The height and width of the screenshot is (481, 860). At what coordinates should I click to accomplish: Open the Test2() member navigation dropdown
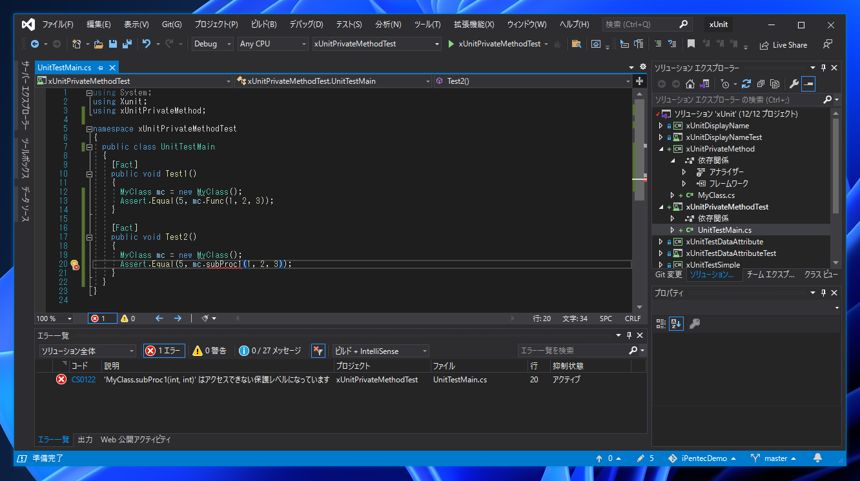533,81
